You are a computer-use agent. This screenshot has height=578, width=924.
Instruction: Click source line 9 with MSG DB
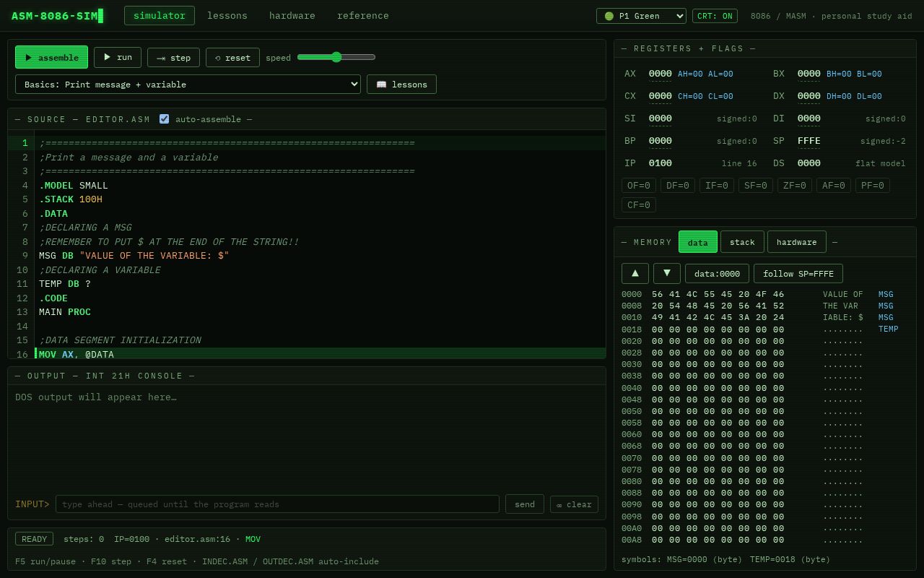click(x=321, y=256)
